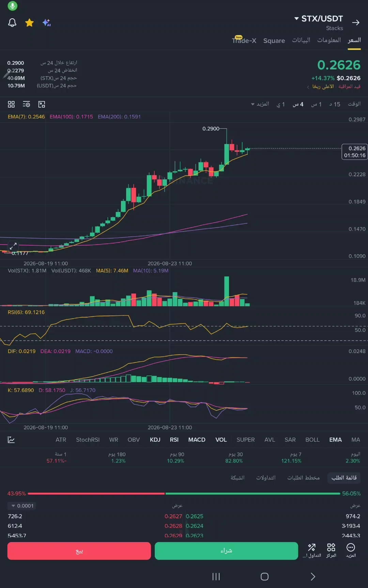
Task: Tap the red بيع sell button
Action: point(79,551)
